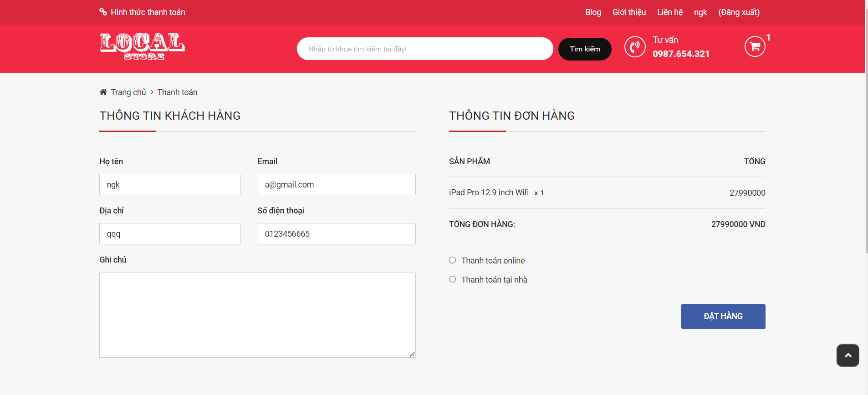Focus the search keyword input box
This screenshot has height=395, width=868.
pyautogui.click(x=425, y=49)
